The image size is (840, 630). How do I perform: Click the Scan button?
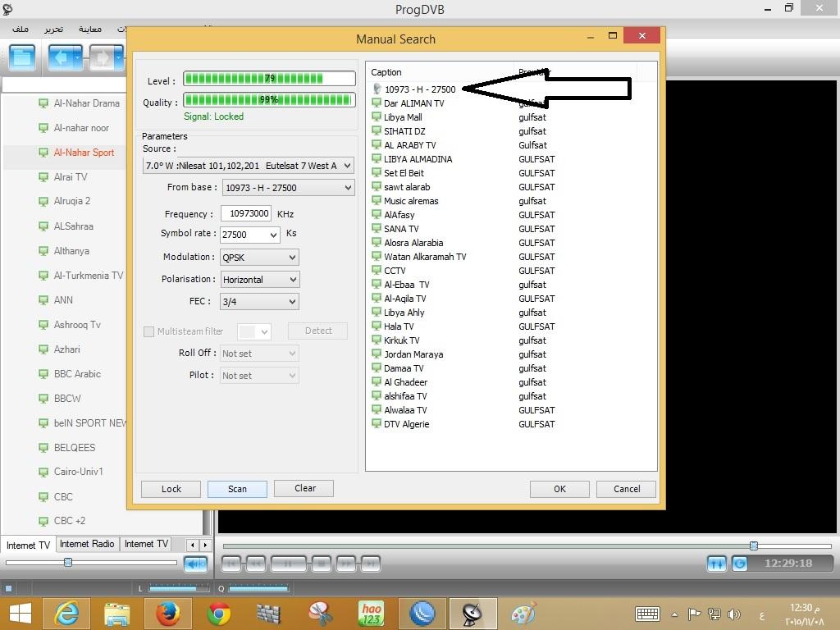237,489
